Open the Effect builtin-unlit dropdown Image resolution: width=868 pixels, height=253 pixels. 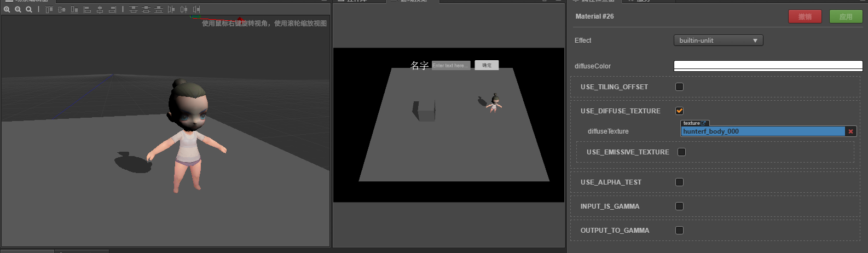click(x=718, y=41)
